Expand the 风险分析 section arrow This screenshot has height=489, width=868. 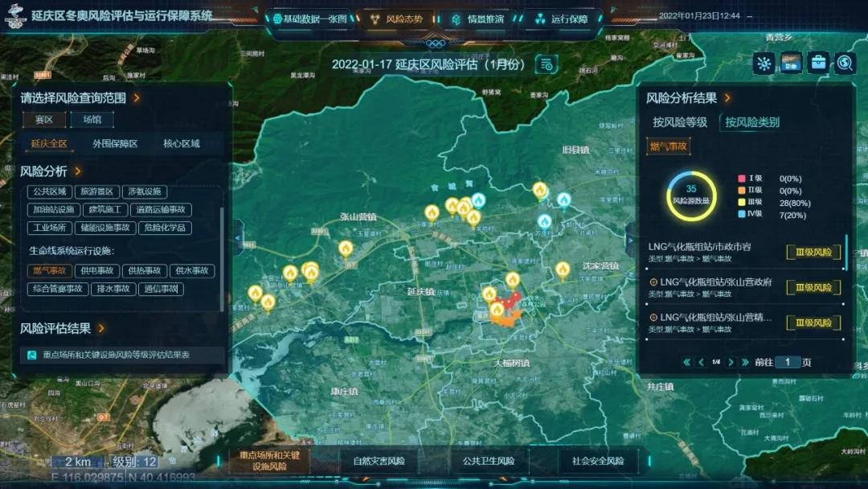(77, 171)
